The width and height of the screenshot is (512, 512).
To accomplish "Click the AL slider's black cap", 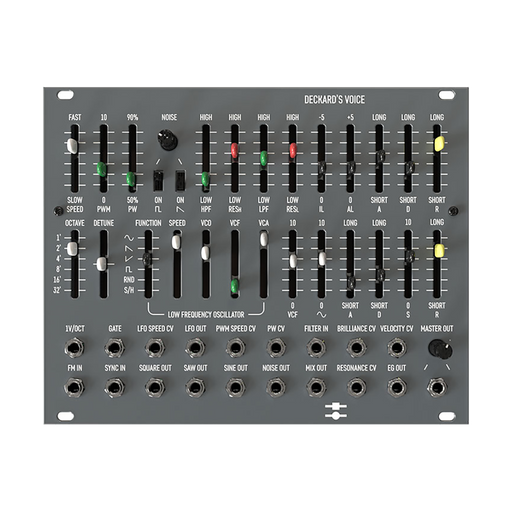I will [x=350, y=168].
